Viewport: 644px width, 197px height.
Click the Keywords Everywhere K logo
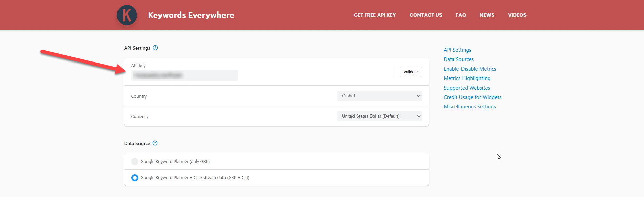(x=127, y=15)
